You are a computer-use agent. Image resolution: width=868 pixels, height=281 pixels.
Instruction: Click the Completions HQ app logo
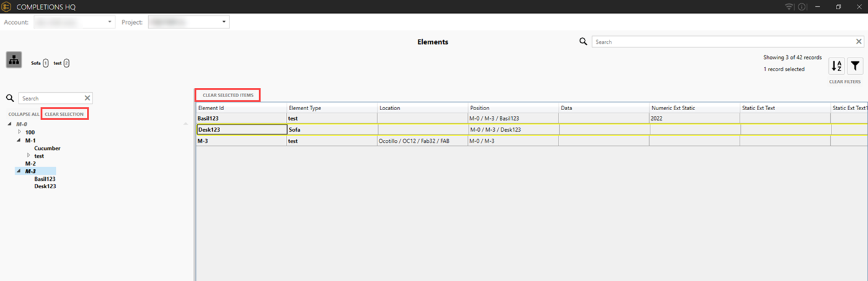[x=7, y=7]
